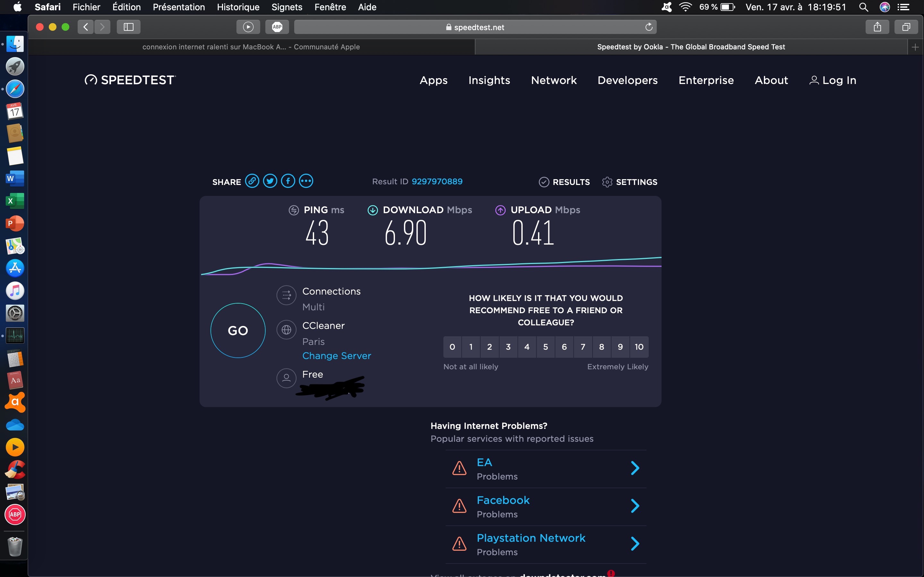
Task: Share result on Facebook icon
Action: pos(288,181)
